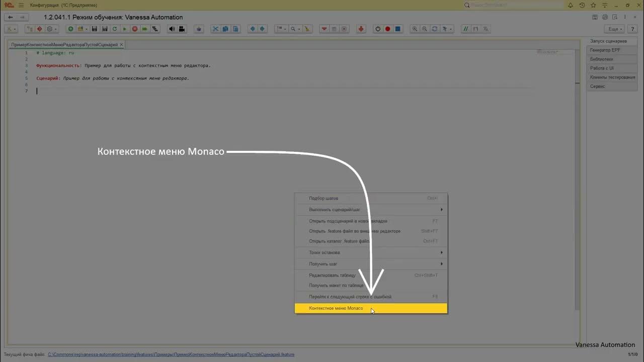Expand Выполнить сценарий/шаг submenu
Screen dimensions: 644x362
pyautogui.click(x=371, y=210)
